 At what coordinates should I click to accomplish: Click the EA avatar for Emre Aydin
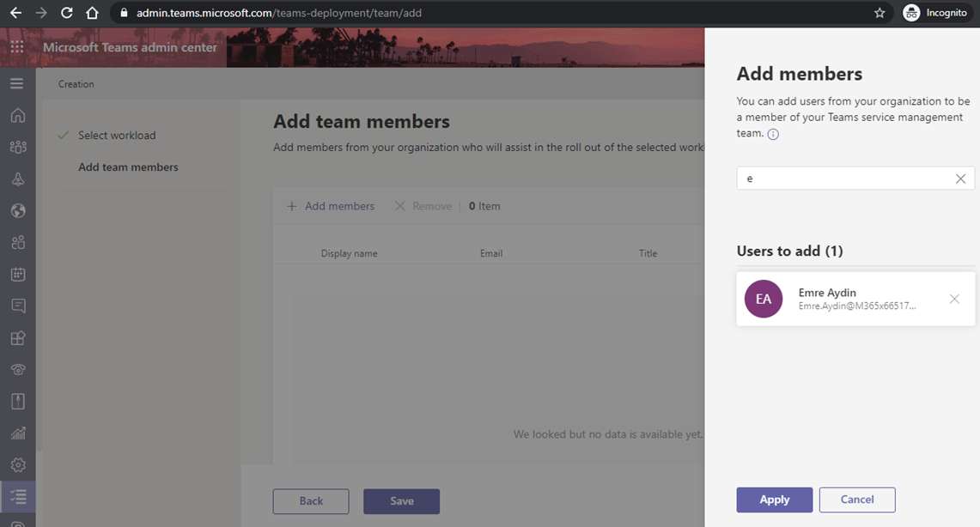pos(764,299)
